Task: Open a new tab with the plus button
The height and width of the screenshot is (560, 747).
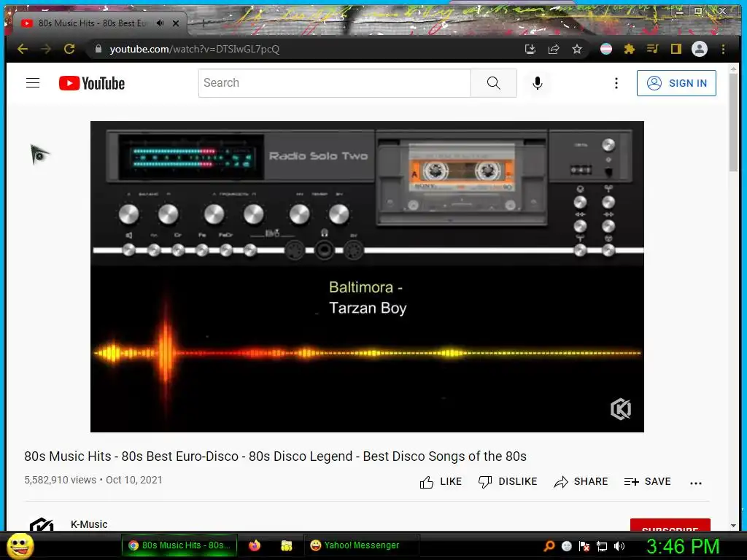Action: coord(203,23)
